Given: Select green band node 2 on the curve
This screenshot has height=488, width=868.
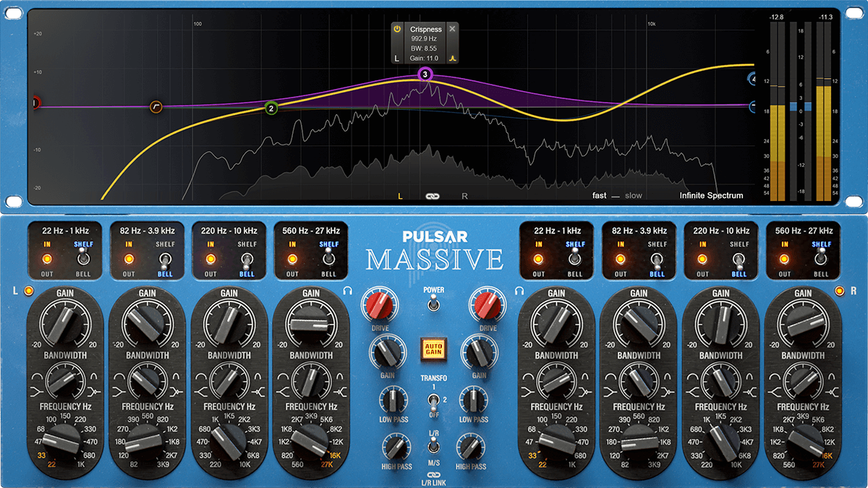Looking at the screenshot, I should pyautogui.click(x=271, y=109).
